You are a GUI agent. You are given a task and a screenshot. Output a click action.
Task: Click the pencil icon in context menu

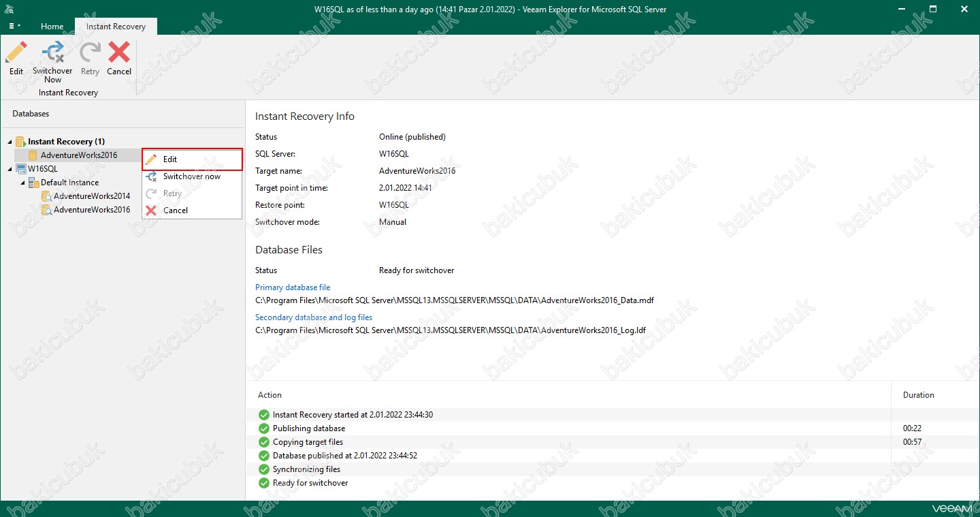[x=151, y=159]
